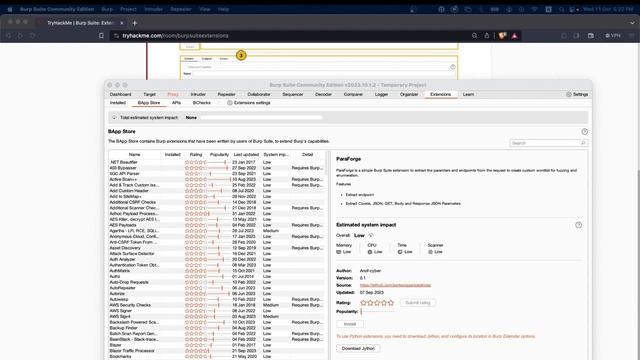This screenshot has width=640, height=360.
Task: Rate ParaForge with the fifth star
Action: point(391,303)
